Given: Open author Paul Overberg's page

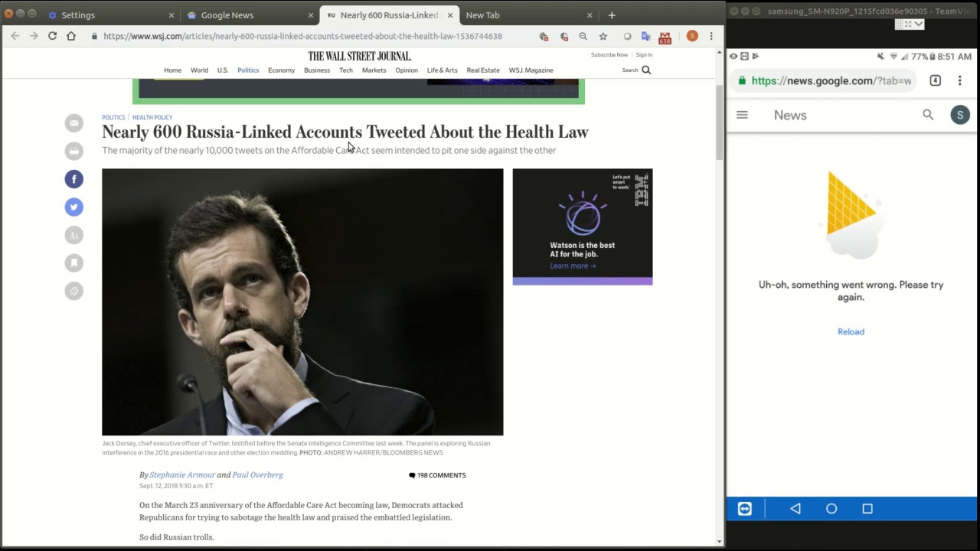Looking at the screenshot, I should click(258, 474).
